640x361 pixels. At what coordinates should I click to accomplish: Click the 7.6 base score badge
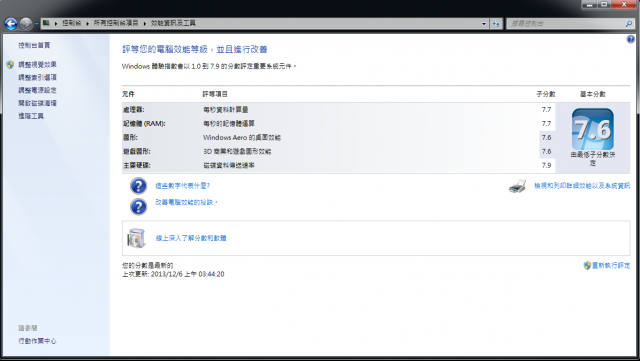pos(593,129)
